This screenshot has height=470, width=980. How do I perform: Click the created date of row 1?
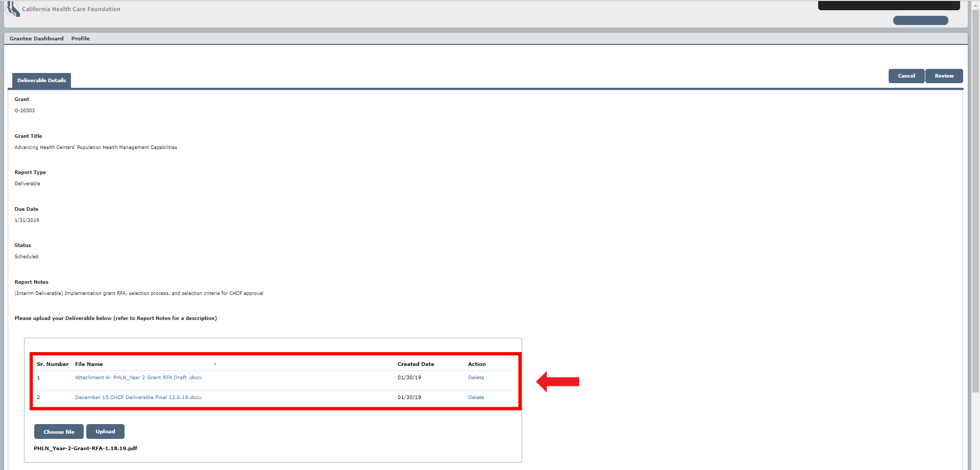[409, 378]
